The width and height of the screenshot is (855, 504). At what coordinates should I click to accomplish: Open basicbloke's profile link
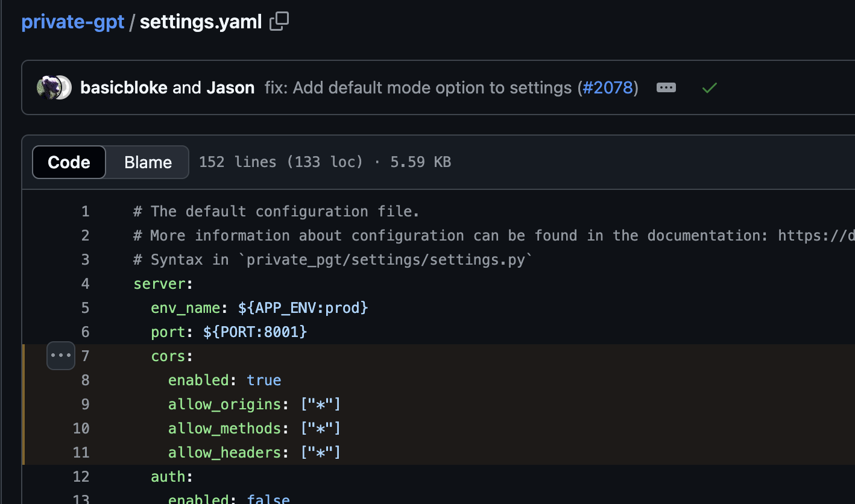(x=124, y=87)
